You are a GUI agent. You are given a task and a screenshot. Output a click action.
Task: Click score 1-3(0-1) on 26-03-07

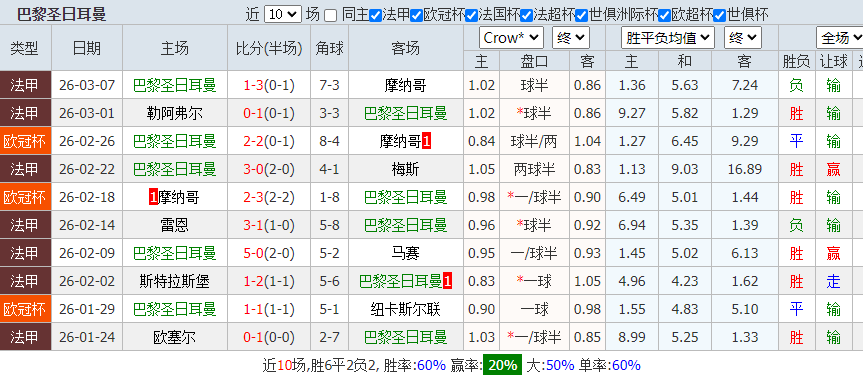(269, 85)
